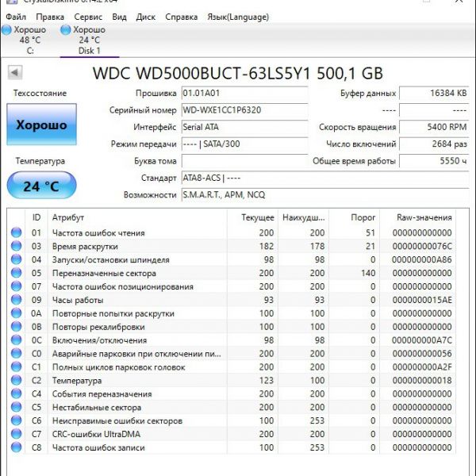
Task: Click status icon for attribute 0B recalibration retries
Action: pyautogui.click(x=17, y=326)
